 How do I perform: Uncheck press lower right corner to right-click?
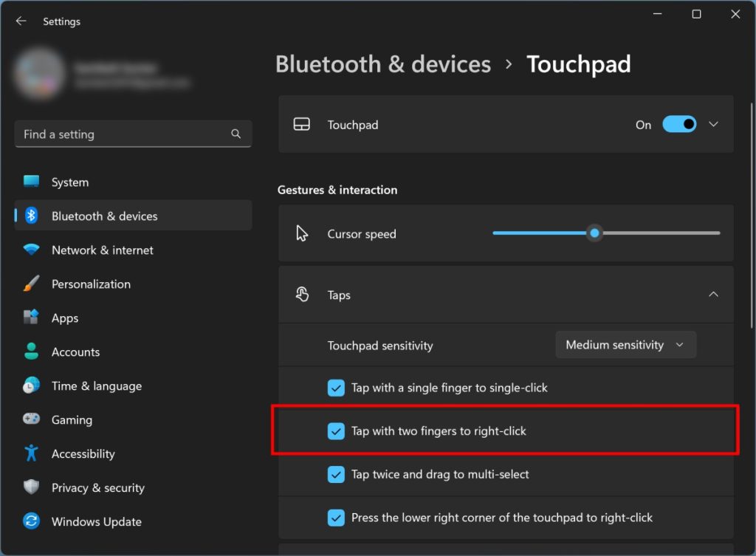coord(337,518)
